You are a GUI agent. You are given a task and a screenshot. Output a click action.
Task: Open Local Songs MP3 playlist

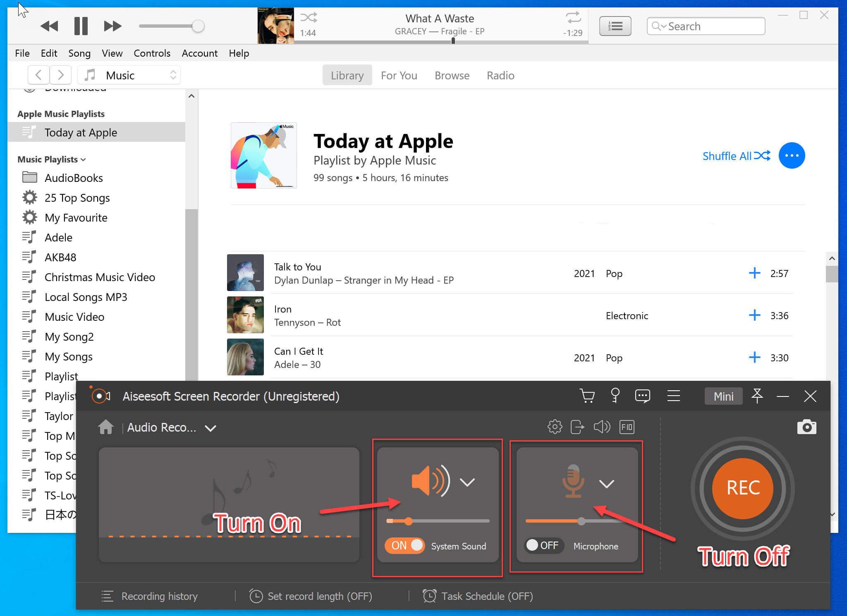coord(86,297)
